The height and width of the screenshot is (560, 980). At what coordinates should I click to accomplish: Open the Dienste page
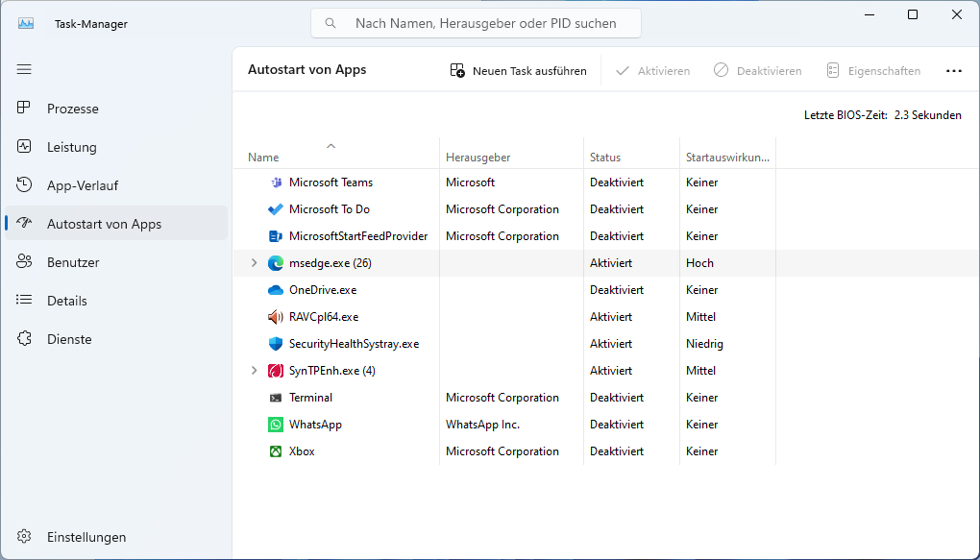coord(115,339)
